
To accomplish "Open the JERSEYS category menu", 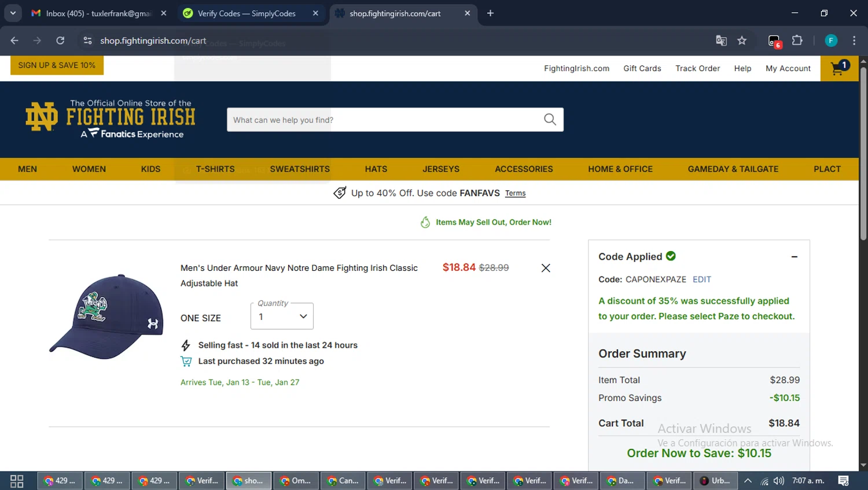I will click(x=441, y=169).
